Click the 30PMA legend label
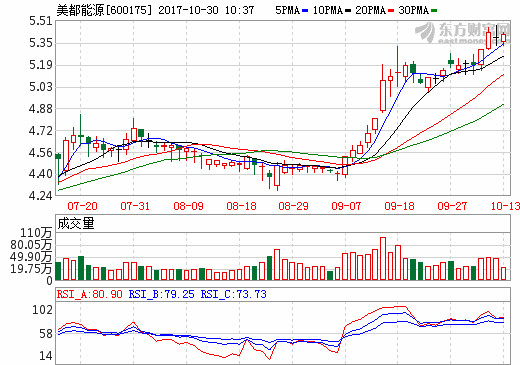This screenshot has height=365, width=520. [414, 10]
